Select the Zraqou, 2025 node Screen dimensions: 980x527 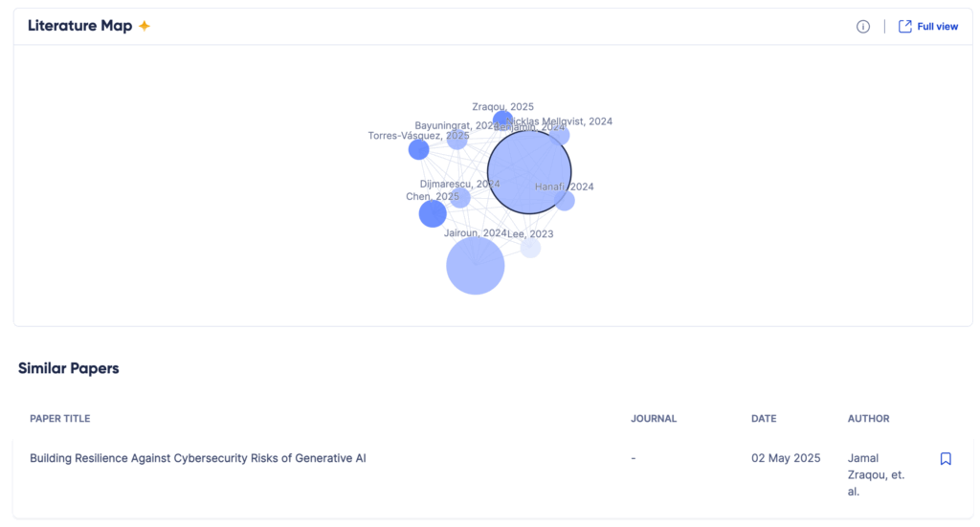(x=502, y=119)
